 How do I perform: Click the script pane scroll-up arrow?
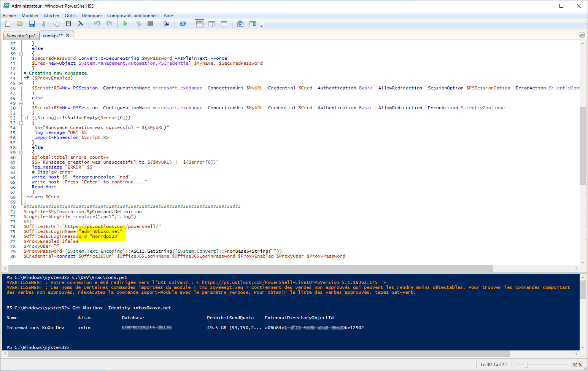[x=583, y=43]
